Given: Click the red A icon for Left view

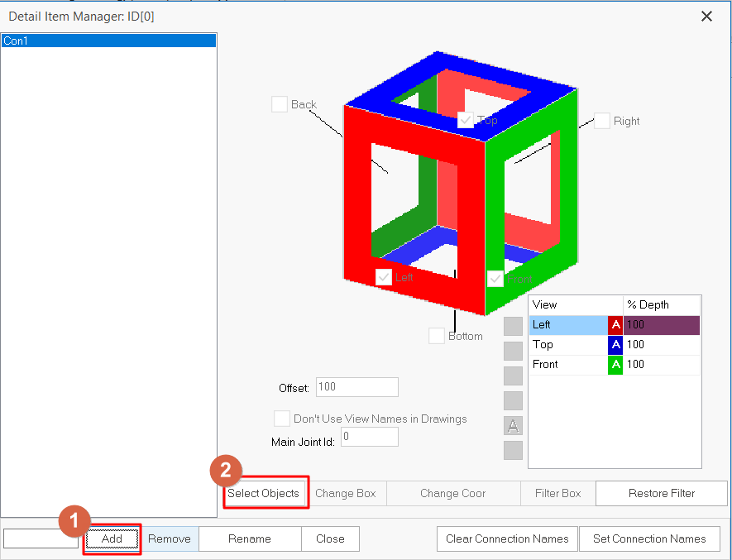Looking at the screenshot, I should point(615,325).
